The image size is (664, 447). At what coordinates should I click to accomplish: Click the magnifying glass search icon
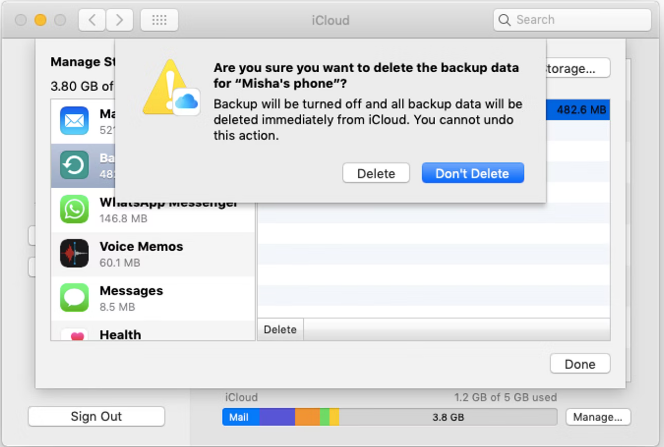504,20
